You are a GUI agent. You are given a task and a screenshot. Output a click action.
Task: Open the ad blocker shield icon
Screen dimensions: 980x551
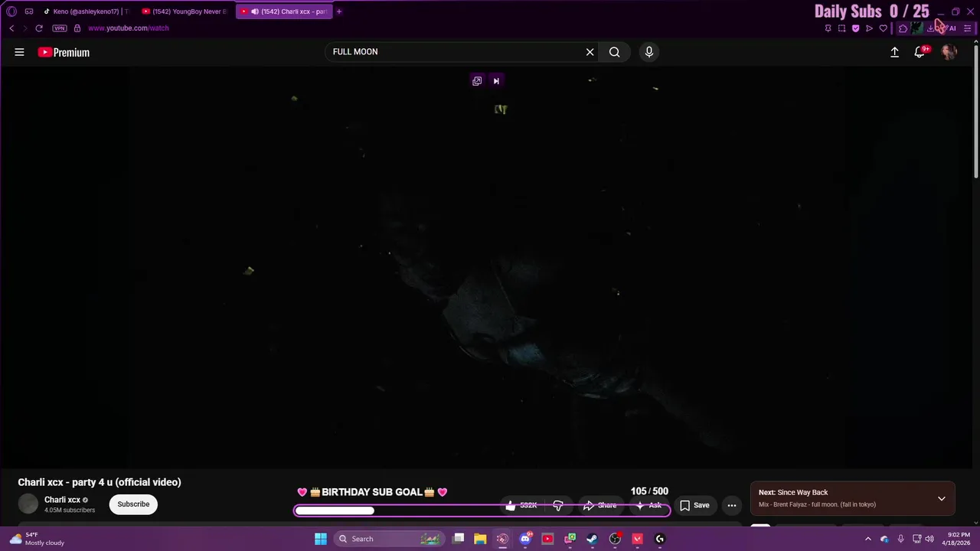pos(855,28)
